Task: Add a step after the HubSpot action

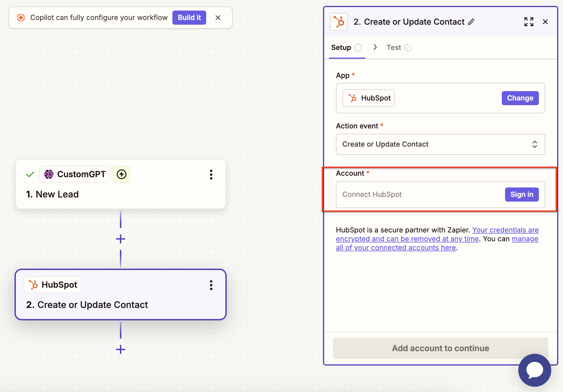Action: tap(121, 349)
